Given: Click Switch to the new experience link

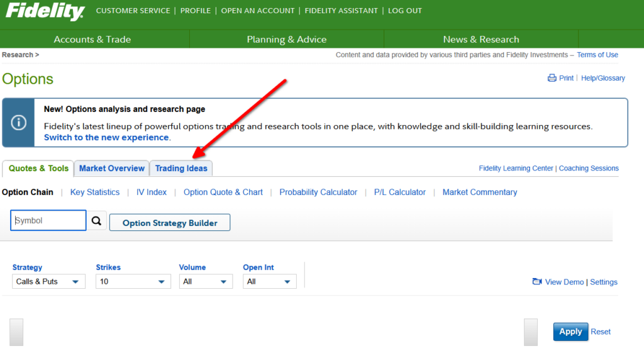Looking at the screenshot, I should click(106, 137).
